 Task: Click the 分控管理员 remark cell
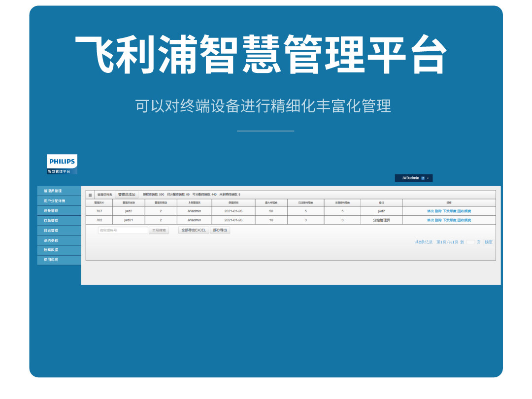coord(382,220)
